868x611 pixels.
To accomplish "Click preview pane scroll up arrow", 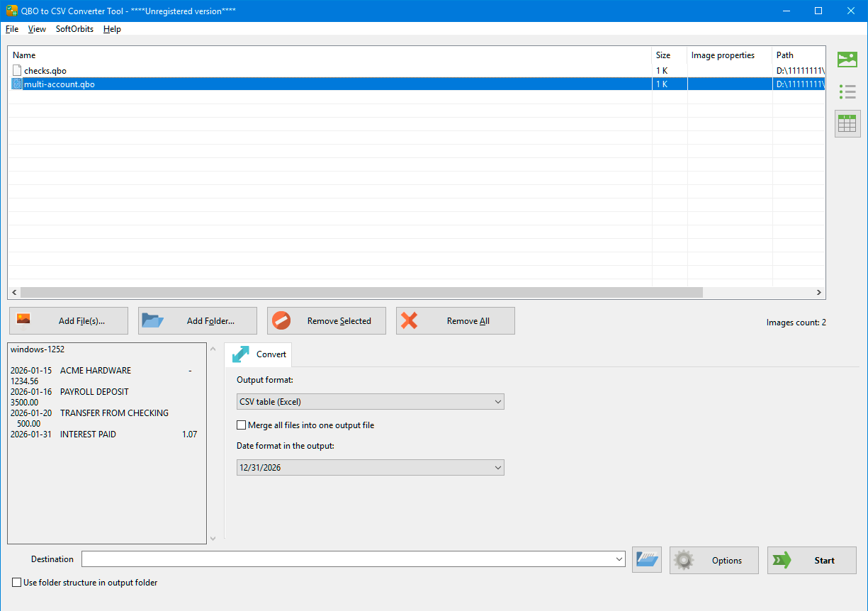I will (x=213, y=349).
